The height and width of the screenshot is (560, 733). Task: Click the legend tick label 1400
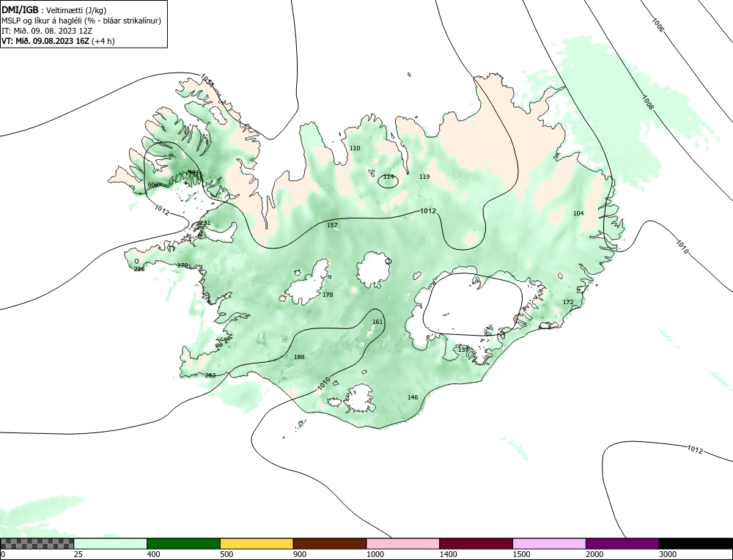[448, 554]
